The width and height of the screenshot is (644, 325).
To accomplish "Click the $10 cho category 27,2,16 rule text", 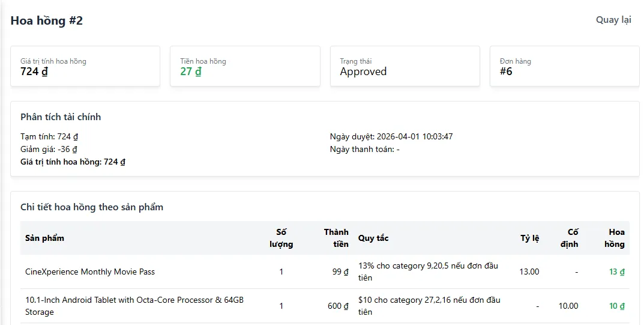I will (429, 306).
